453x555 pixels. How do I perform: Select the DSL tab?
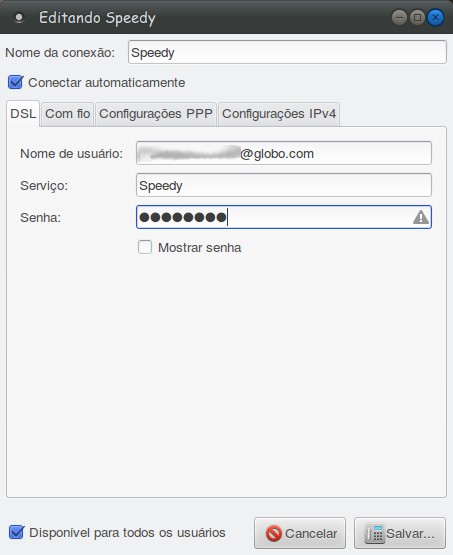[23, 114]
